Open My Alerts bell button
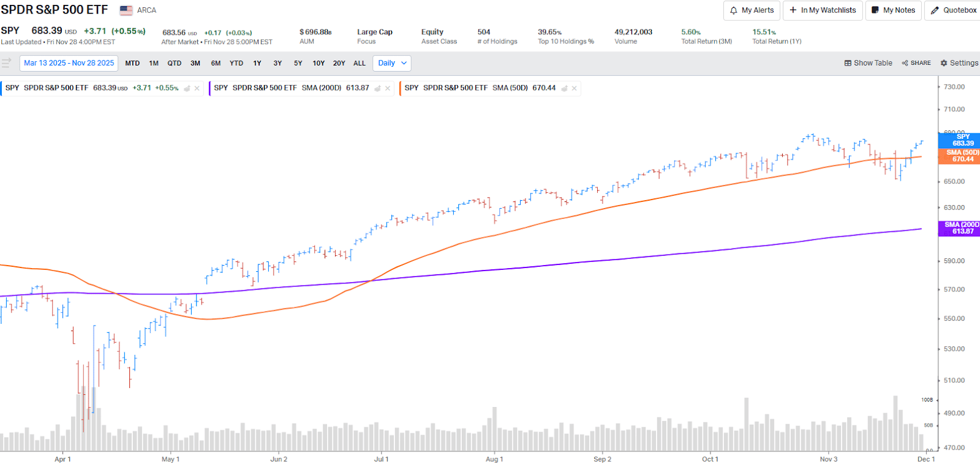 tap(752, 10)
